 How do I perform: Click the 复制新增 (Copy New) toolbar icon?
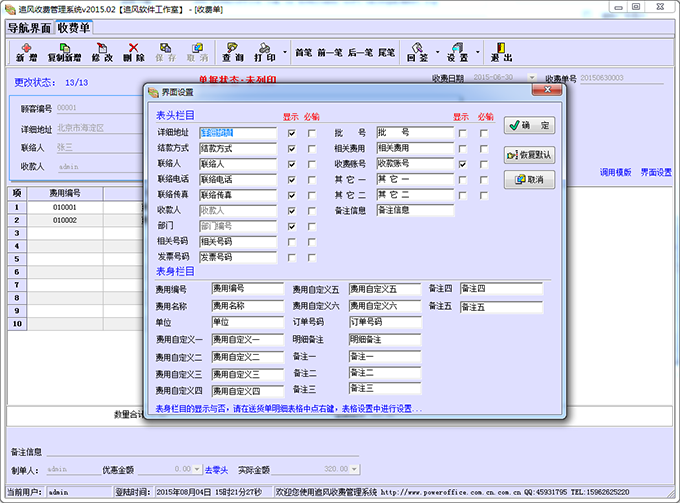(64, 51)
